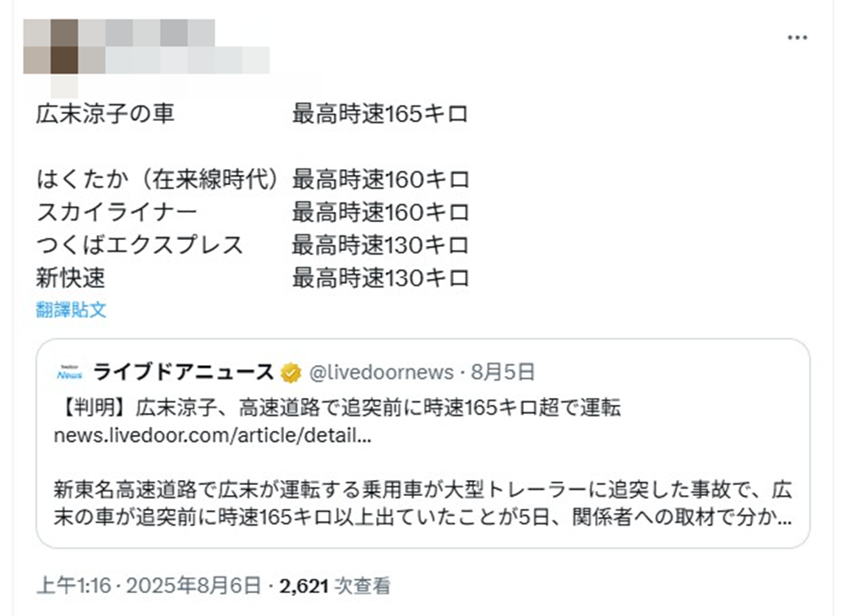Click the main tweet text area
845x616 pixels.
[253, 194]
